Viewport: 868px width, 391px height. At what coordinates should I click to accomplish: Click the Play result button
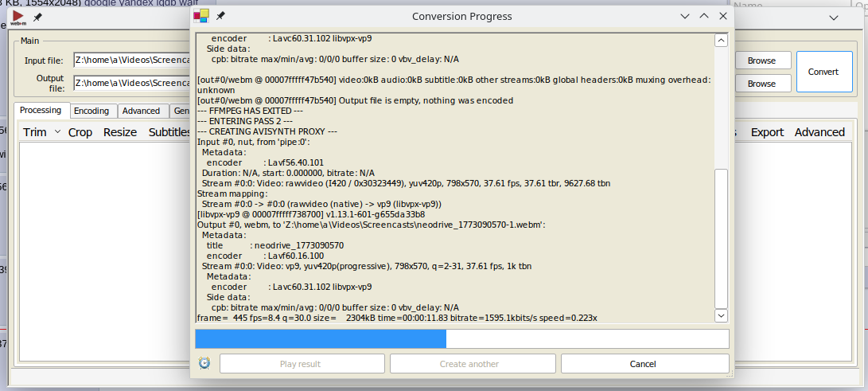302,364
